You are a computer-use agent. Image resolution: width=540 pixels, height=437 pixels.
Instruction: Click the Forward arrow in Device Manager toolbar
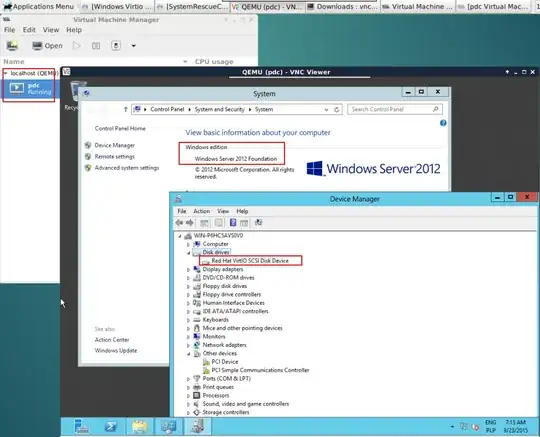[x=190, y=223]
